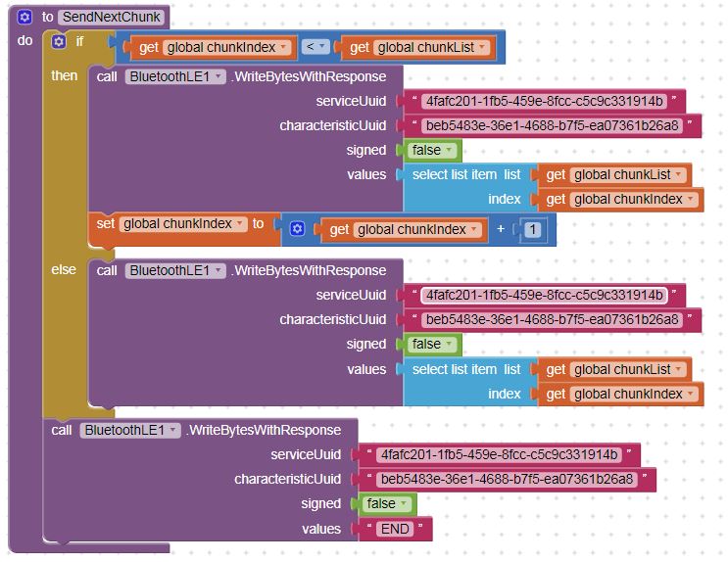Edit the number 1 in the addition block
728x562 pixels.
click(x=533, y=229)
